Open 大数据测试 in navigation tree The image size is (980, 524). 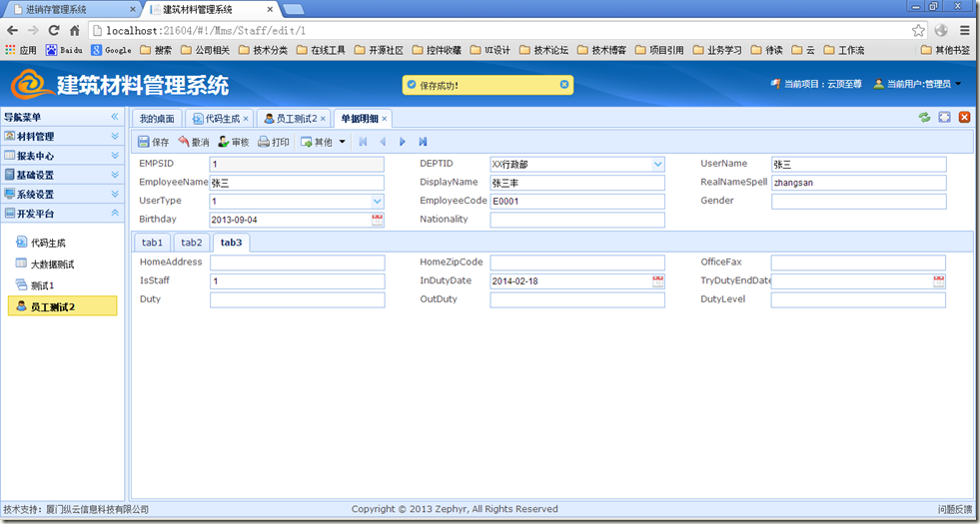tap(52, 263)
